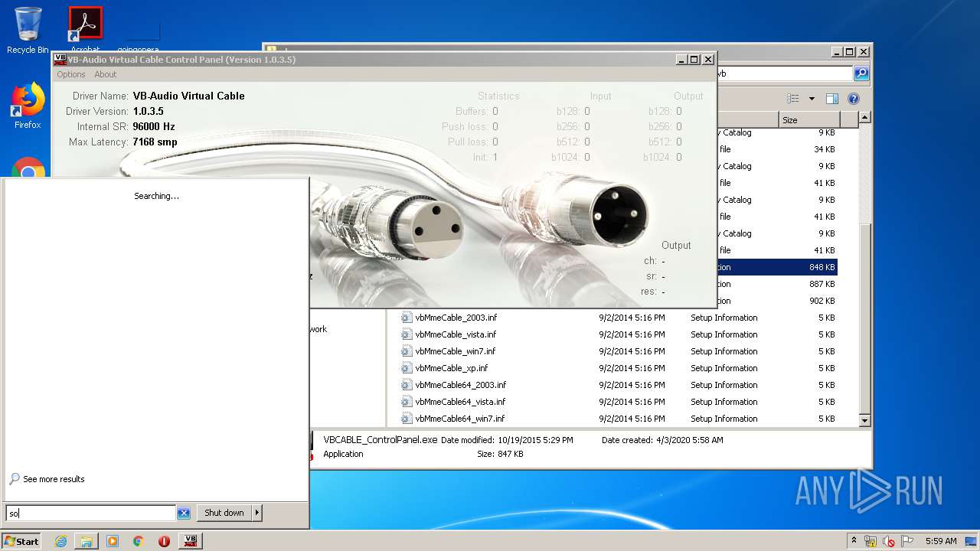The image size is (980, 551).
Task: Open the view options dropdown arrow
Action: pyautogui.click(x=812, y=99)
